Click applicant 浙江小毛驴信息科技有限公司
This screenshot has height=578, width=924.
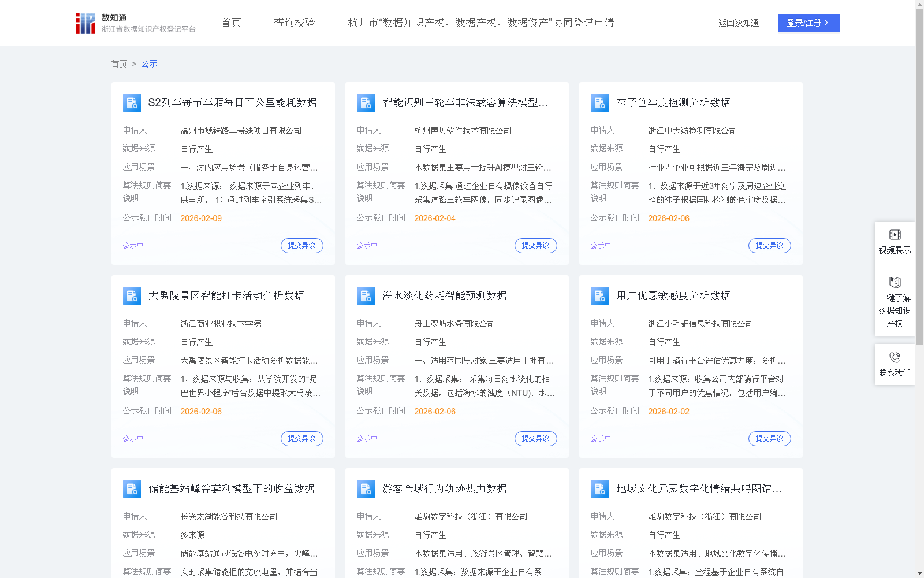tap(701, 324)
